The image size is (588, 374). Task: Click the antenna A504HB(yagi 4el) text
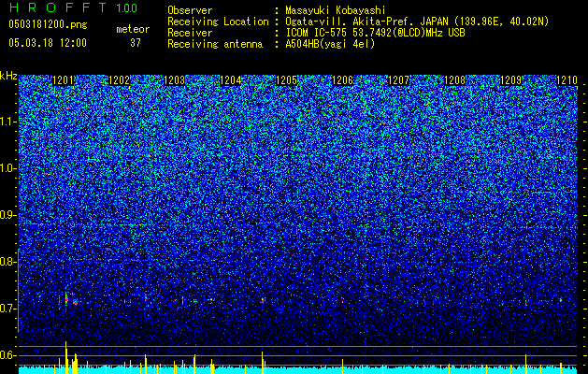click(x=330, y=44)
